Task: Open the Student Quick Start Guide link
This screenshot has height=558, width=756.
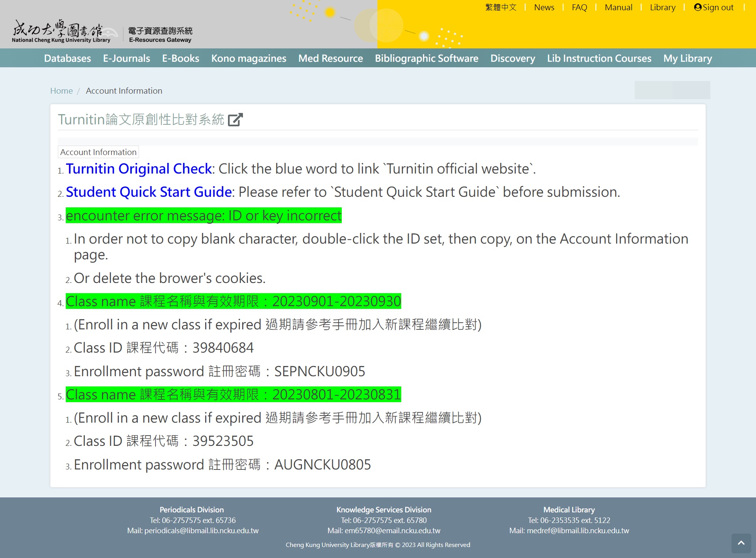Action: click(x=149, y=192)
